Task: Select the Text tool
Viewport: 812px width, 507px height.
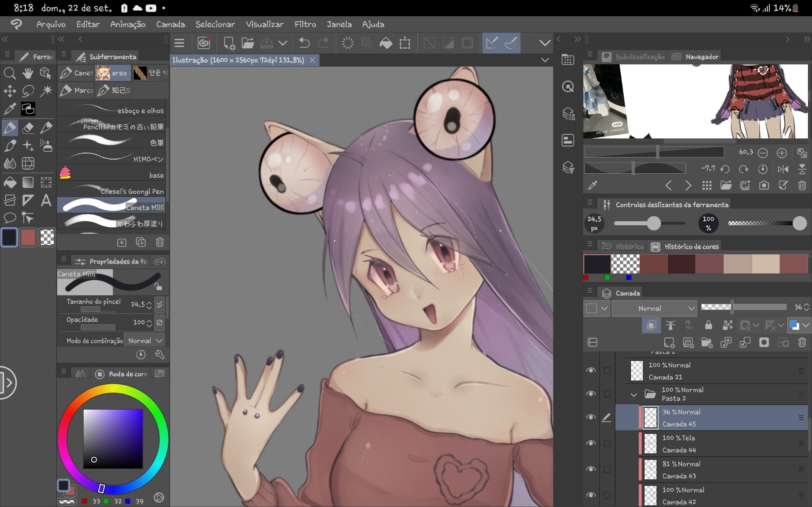Action: [46, 201]
